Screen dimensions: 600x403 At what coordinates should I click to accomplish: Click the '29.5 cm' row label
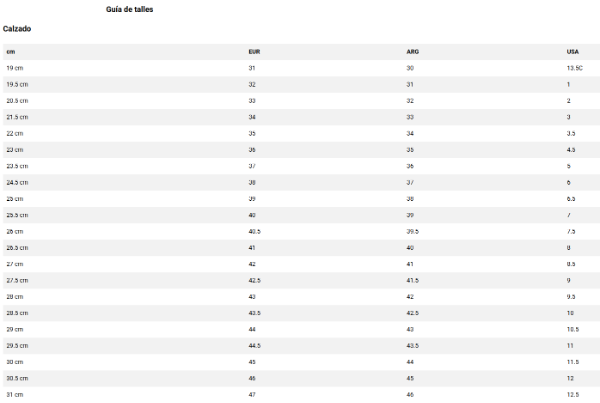click(17, 345)
